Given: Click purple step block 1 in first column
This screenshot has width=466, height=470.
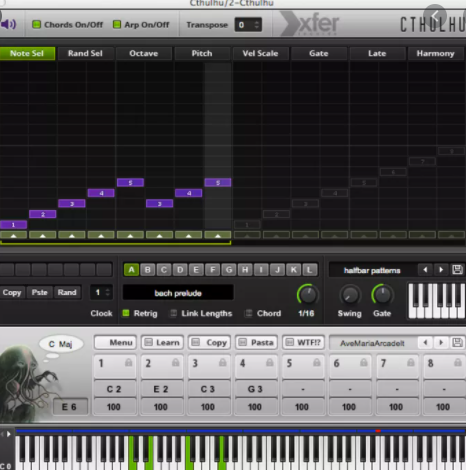Looking at the screenshot, I should click(x=13, y=225).
